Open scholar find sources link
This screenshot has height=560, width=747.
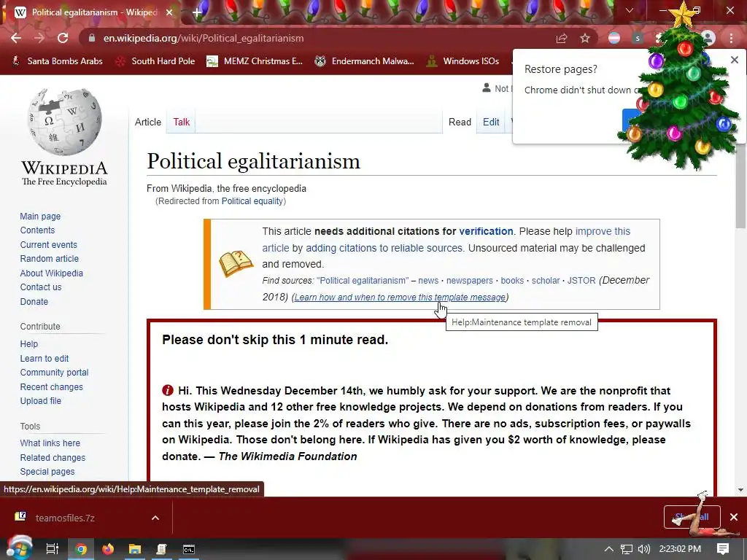point(546,281)
